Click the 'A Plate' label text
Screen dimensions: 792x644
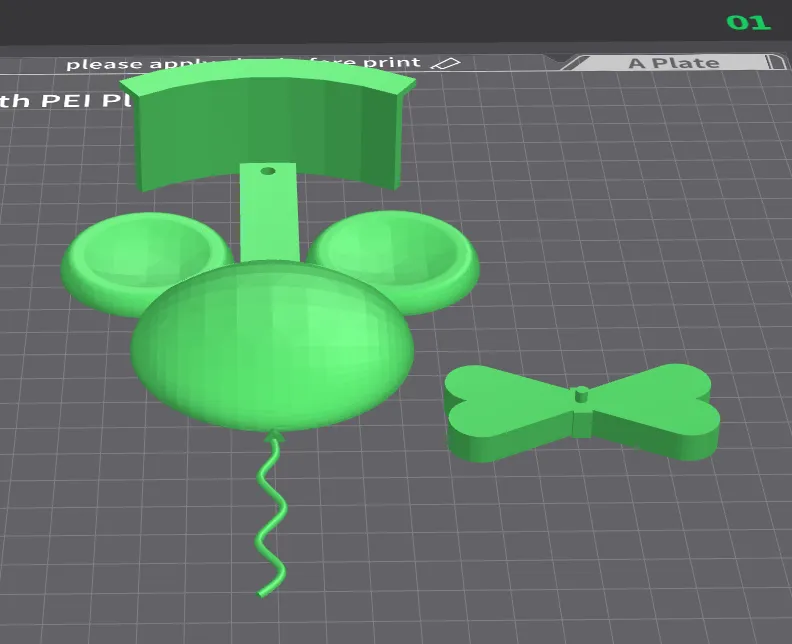pyautogui.click(x=674, y=64)
